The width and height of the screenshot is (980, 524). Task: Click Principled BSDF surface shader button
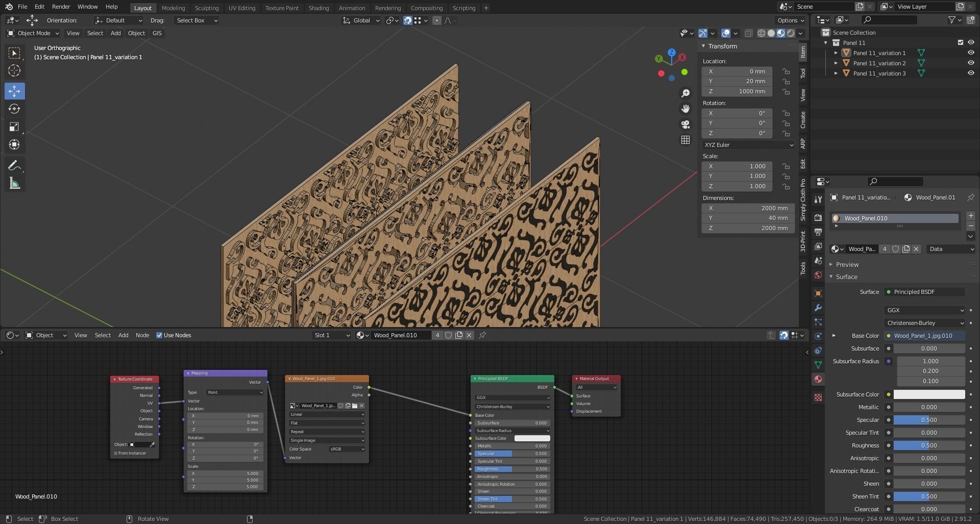pyautogui.click(x=924, y=292)
